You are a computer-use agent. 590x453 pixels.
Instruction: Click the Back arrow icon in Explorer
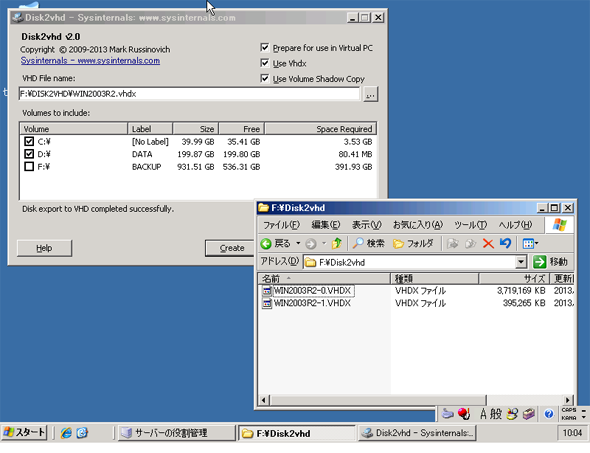tap(266, 244)
